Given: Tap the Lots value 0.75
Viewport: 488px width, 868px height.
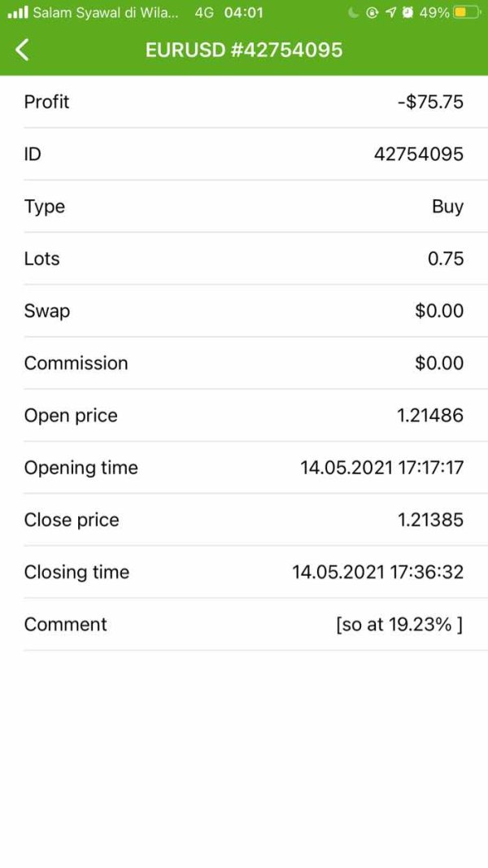Looking at the screenshot, I should click(x=446, y=259).
